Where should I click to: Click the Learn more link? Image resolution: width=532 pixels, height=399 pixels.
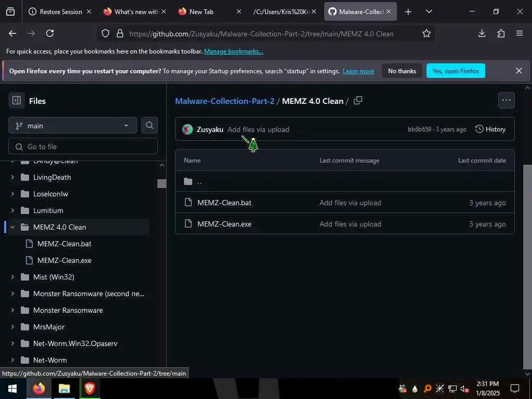coord(358,71)
